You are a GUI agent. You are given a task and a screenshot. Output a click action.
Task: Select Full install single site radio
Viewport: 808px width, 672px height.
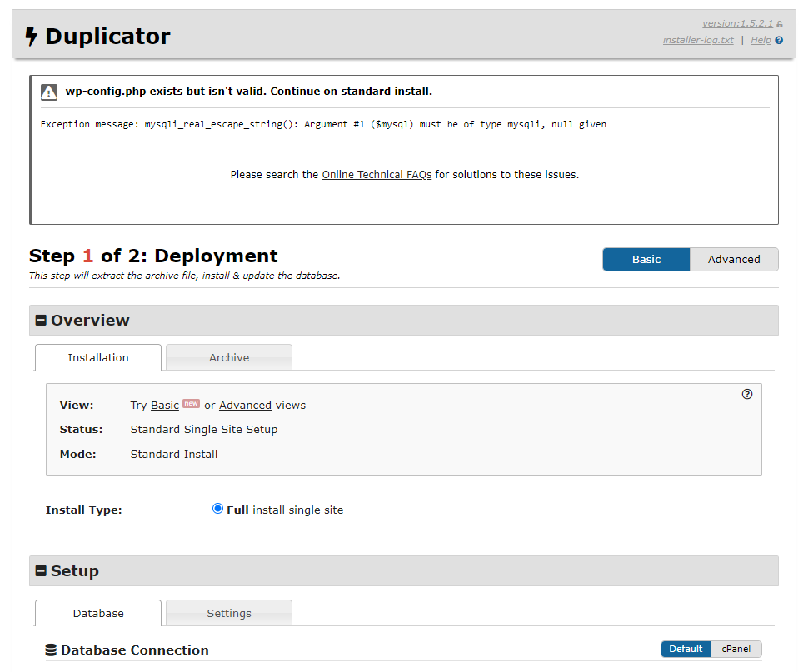pos(217,509)
